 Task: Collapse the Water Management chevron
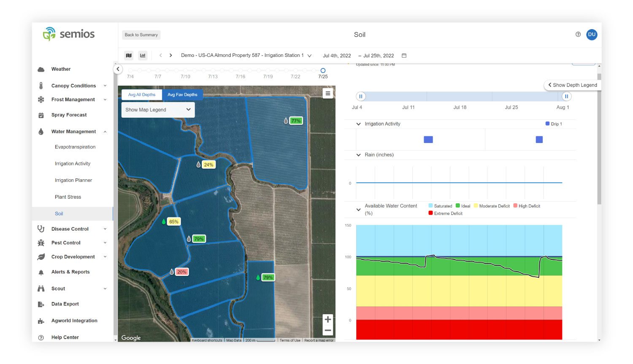105,132
